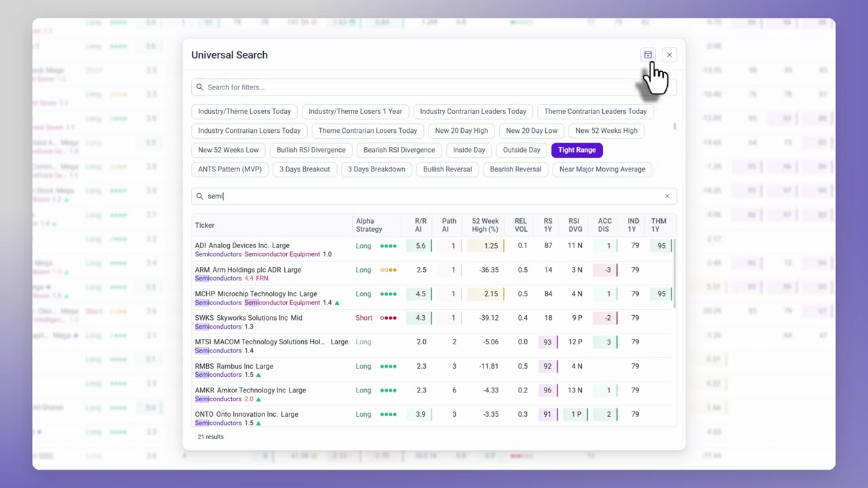Screen dimensions: 868x488
Task: Select Bullish Reversal filter chip
Action: [x=448, y=169]
